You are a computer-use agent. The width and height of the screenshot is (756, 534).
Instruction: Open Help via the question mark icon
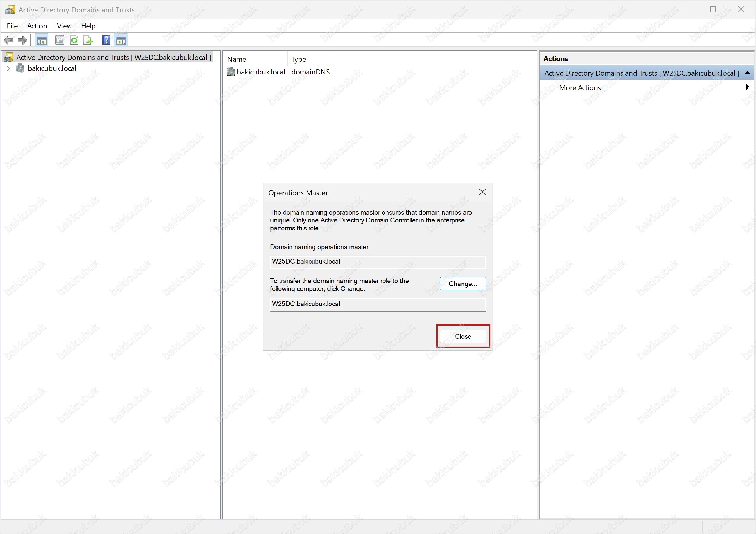click(106, 41)
